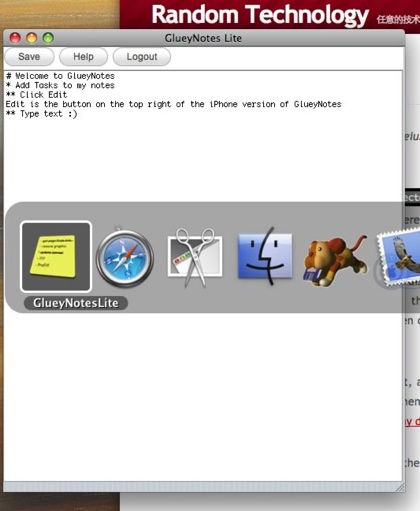
Task: Click the Random Technology page heading
Action: pos(260,15)
